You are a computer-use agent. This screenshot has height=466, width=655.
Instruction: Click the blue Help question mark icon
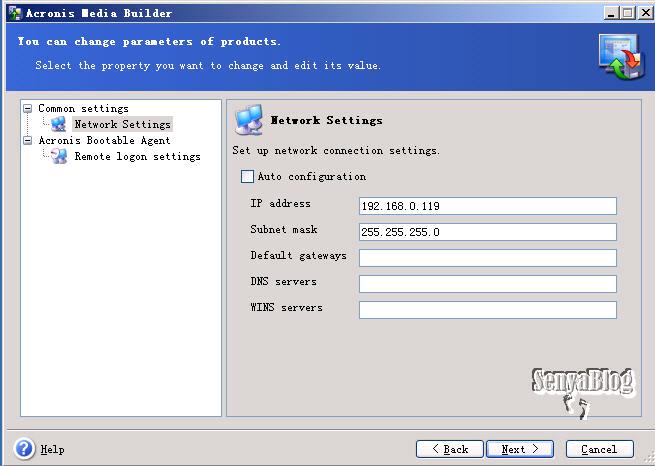click(x=24, y=448)
